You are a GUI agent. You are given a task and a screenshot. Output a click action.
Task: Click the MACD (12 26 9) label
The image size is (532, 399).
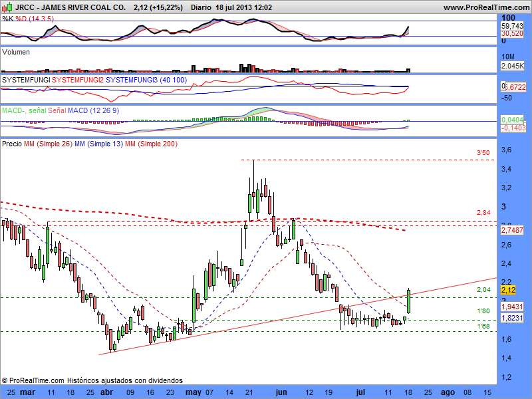coord(93,110)
